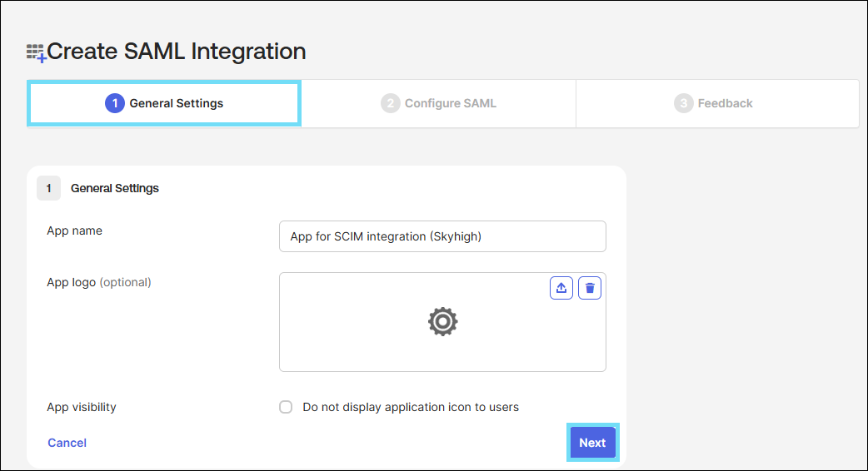Click the section number 1 badge

48,189
